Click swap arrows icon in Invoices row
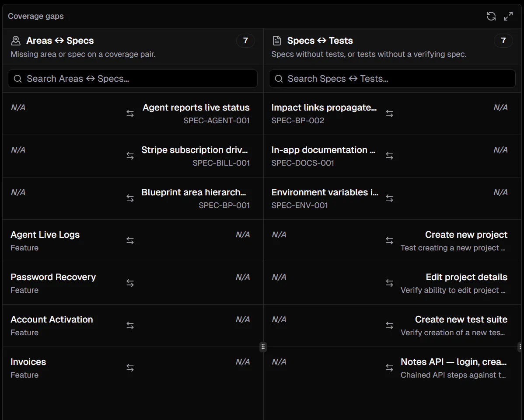This screenshot has height=420, width=524. pos(130,368)
